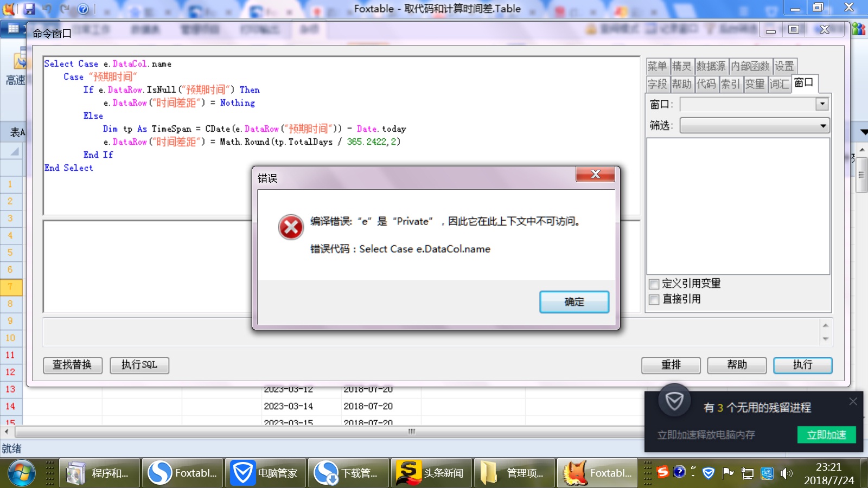The height and width of the screenshot is (488, 868).
Task: Click the 执行SQL button
Action: pyautogui.click(x=139, y=365)
